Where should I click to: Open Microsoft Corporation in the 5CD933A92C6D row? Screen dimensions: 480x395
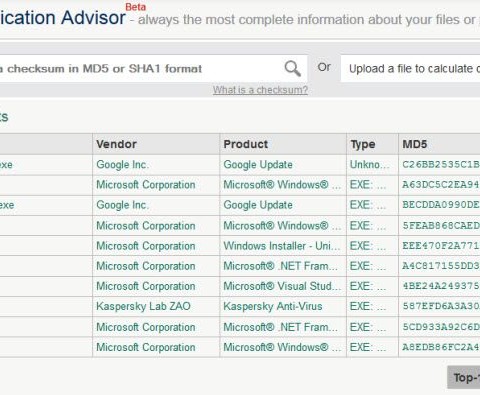coord(146,327)
